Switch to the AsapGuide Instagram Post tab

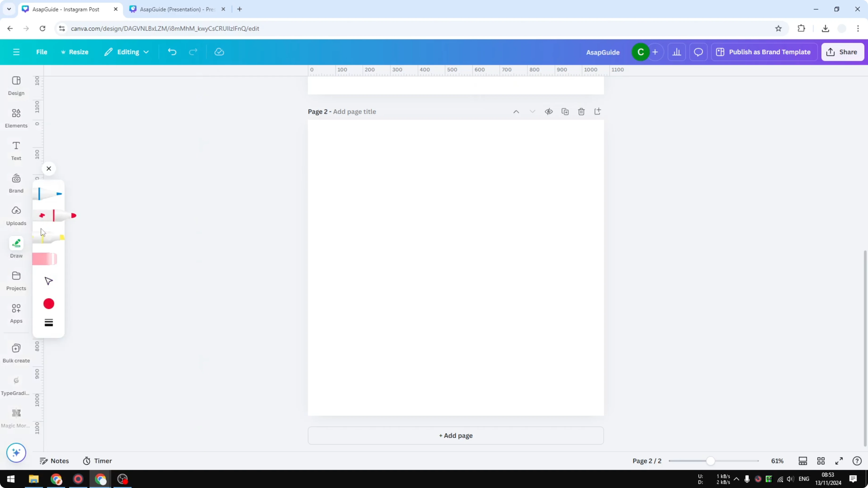pyautogui.click(x=66, y=9)
